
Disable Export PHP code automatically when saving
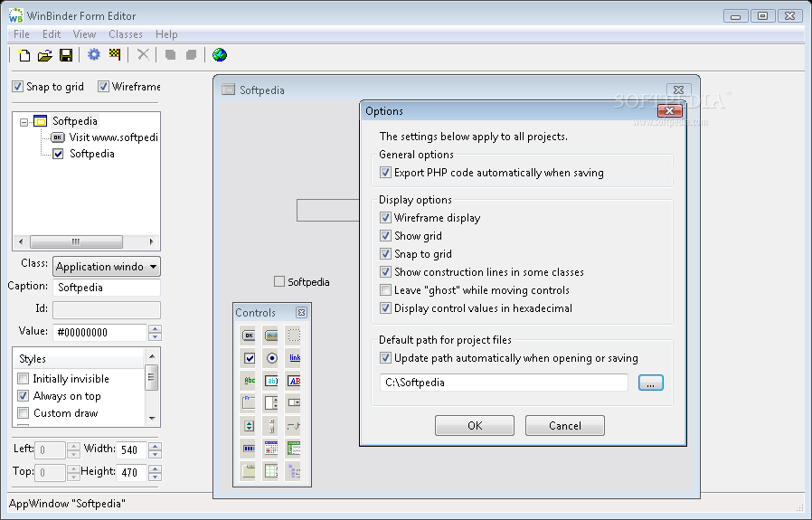(385, 173)
